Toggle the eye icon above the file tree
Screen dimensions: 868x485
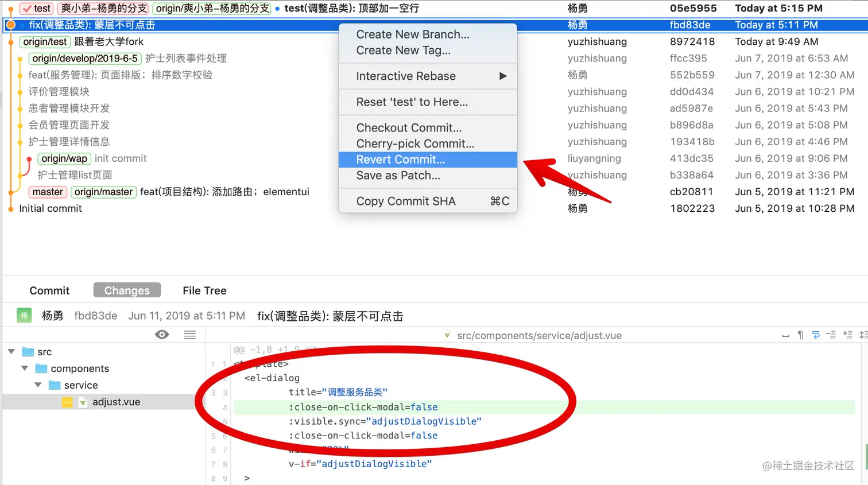162,335
